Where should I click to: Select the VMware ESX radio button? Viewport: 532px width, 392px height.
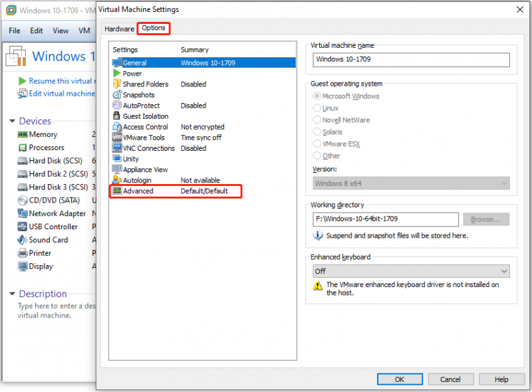317,144
